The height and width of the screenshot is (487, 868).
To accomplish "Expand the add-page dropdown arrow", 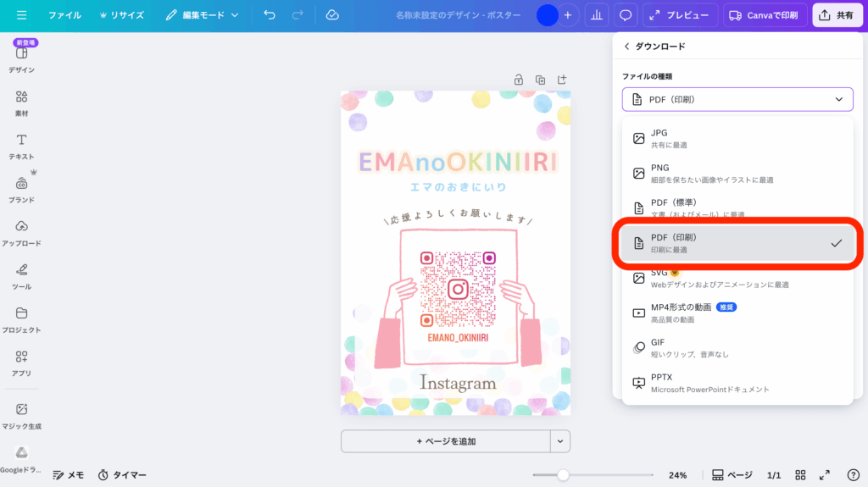I will tap(560, 441).
